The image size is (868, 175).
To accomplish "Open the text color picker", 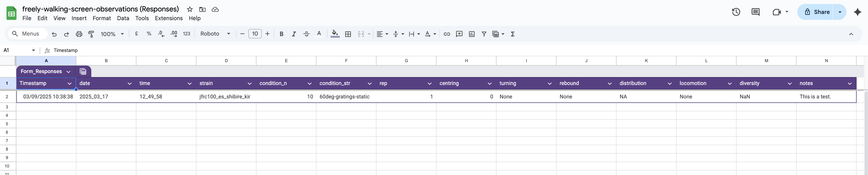I will (x=319, y=34).
